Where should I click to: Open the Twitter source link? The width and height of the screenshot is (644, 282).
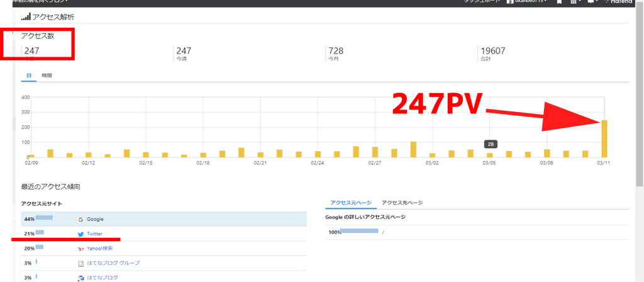(x=94, y=234)
